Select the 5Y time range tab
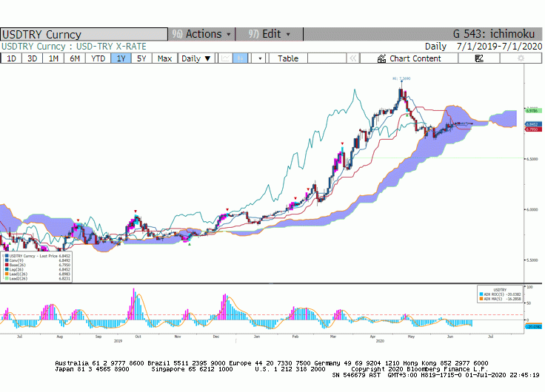The width and height of the screenshot is (545, 392). pyautogui.click(x=141, y=58)
